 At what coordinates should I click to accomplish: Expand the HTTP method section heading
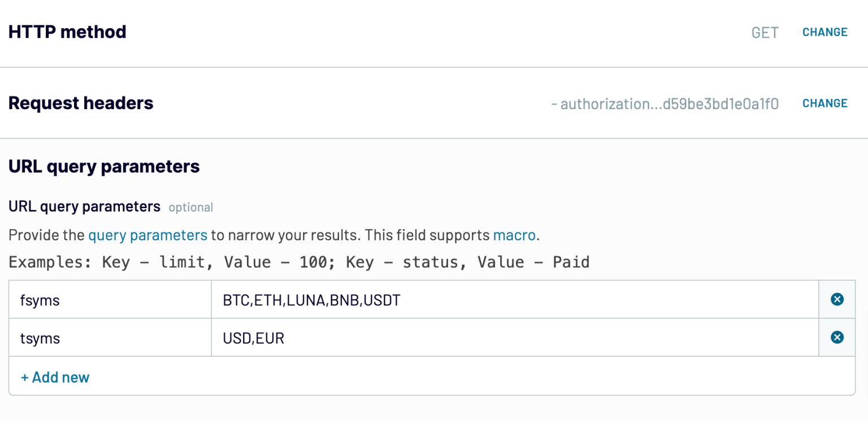coord(67,32)
